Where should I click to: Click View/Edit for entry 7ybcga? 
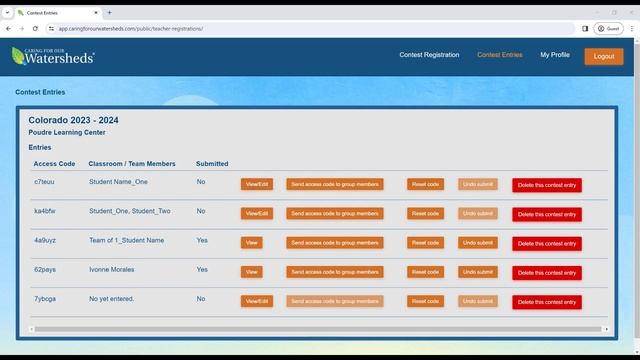[x=257, y=301]
